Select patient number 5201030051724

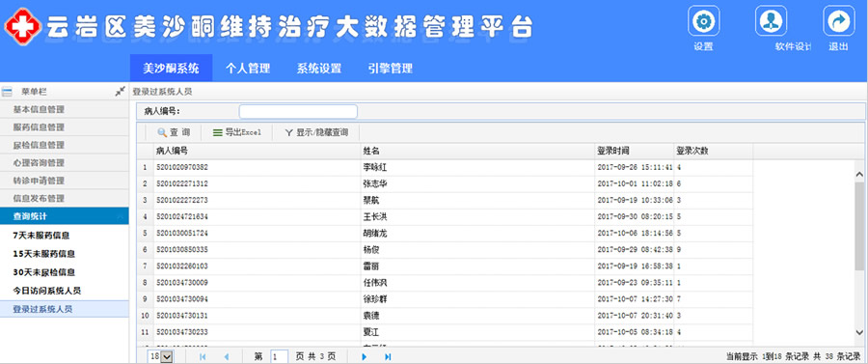pos(182,234)
